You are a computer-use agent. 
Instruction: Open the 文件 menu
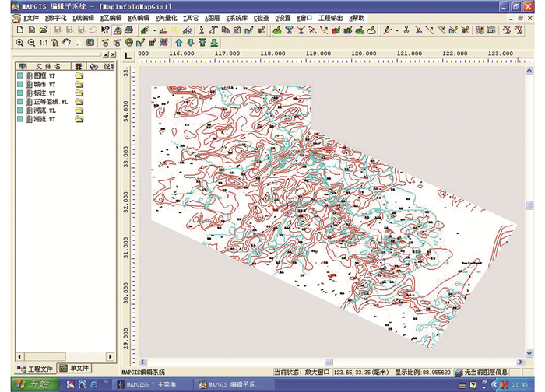pyautogui.click(x=30, y=17)
